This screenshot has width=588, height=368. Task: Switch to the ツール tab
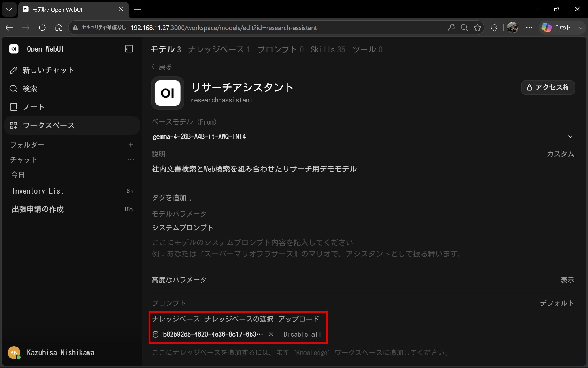pos(367,49)
